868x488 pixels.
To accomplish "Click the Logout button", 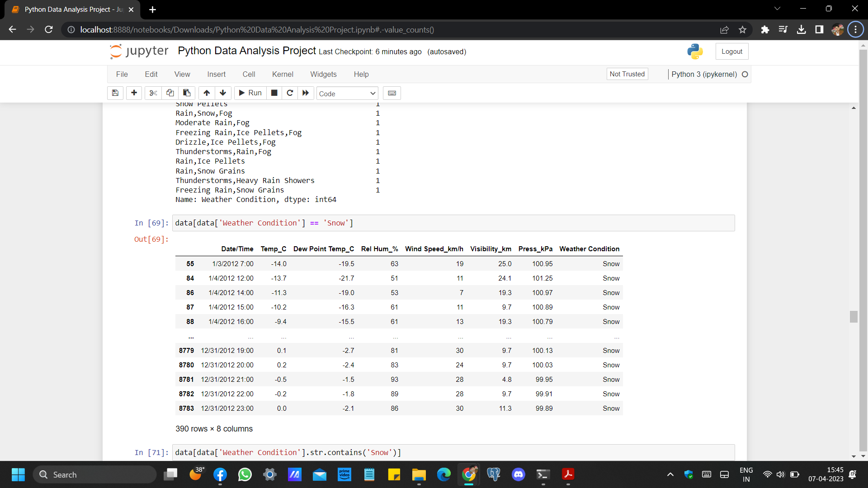I will 731,51.
